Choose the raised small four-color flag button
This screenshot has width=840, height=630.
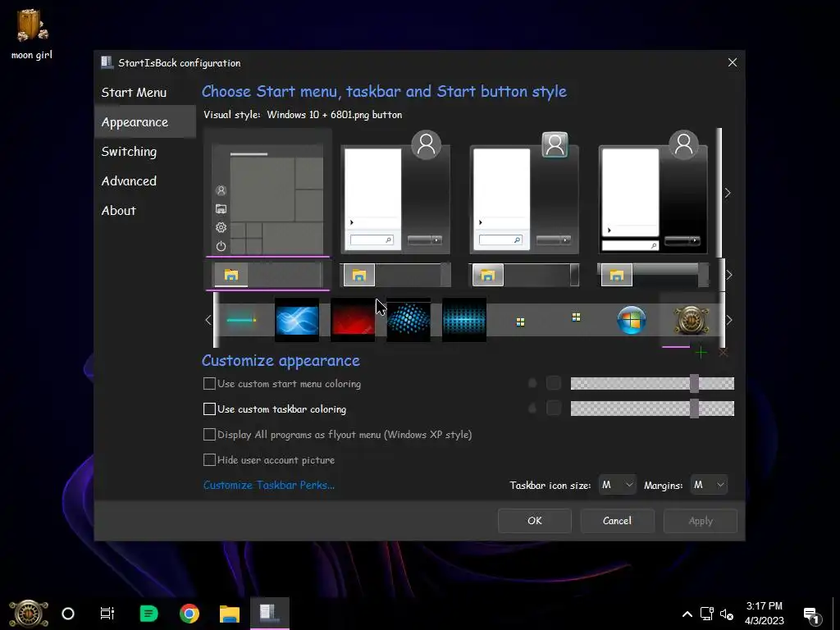(576, 317)
